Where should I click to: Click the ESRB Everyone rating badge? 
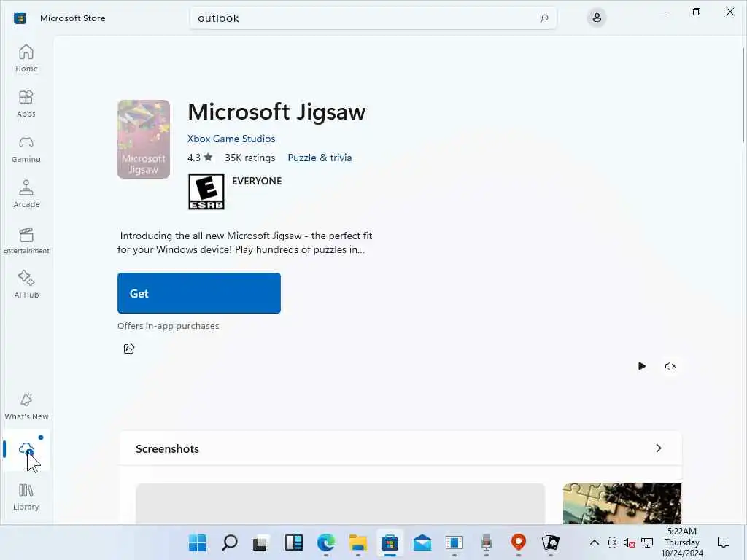[x=206, y=192]
